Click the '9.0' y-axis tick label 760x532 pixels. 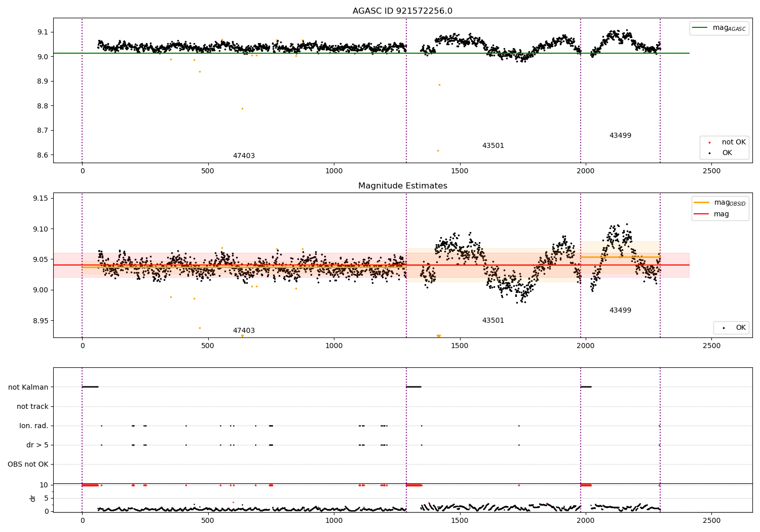click(43, 57)
